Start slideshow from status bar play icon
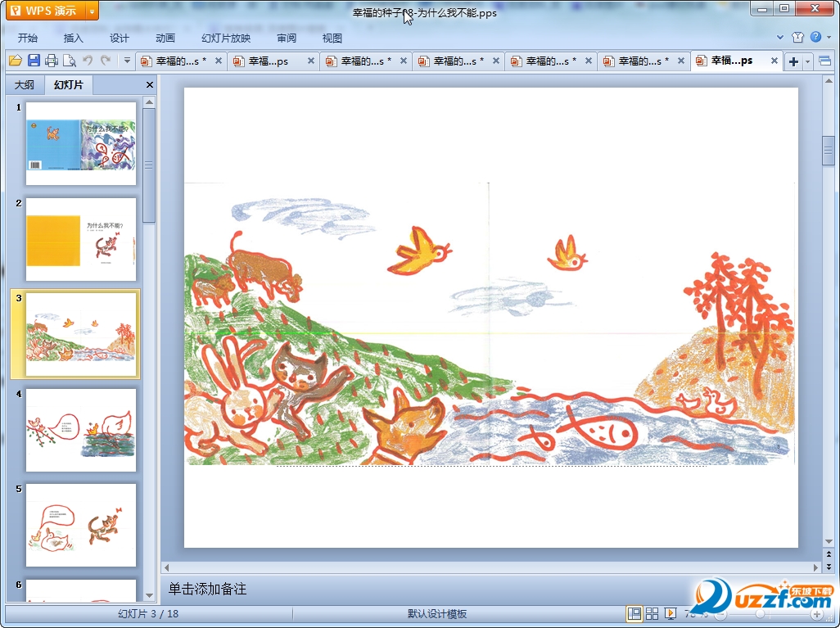Viewport: 840px width, 628px height. (x=670, y=613)
